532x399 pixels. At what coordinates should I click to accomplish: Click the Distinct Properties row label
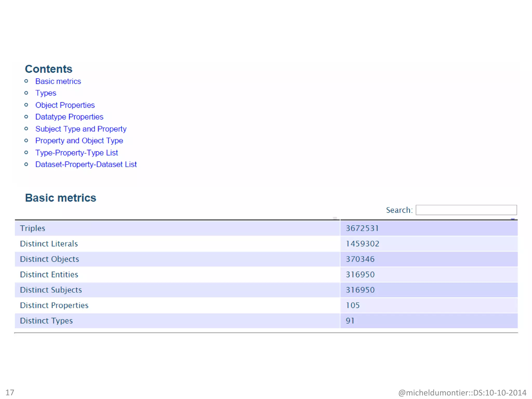click(54, 305)
